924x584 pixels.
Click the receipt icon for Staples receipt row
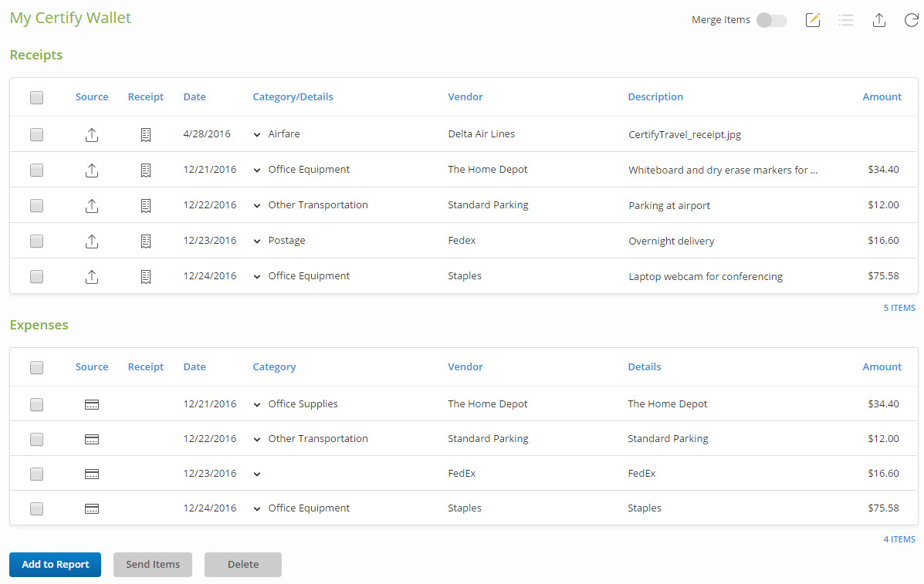pyautogui.click(x=146, y=276)
